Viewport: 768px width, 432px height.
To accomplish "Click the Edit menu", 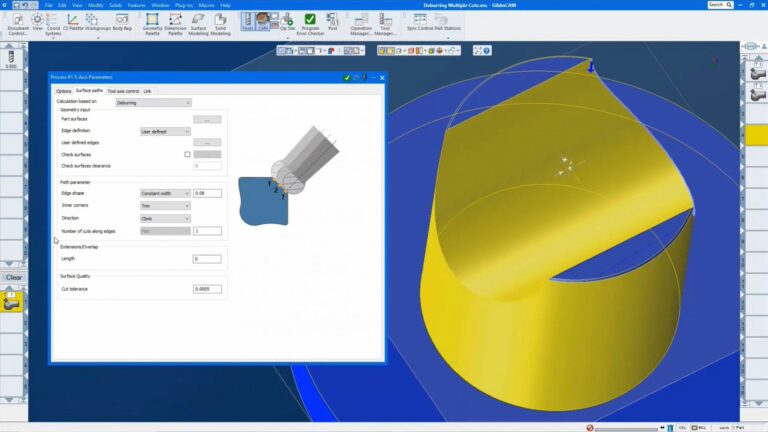I will 62,5.
